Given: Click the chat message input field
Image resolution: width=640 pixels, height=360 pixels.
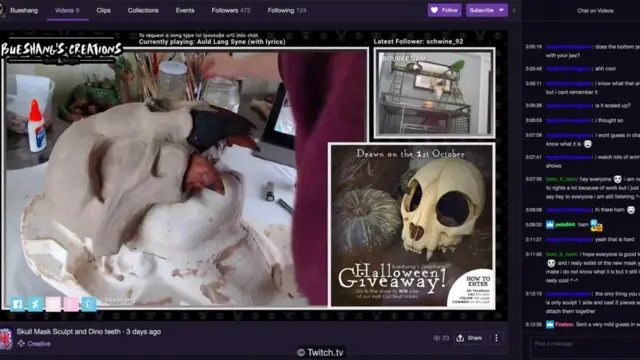Looking at the screenshot, I should 584,347.
